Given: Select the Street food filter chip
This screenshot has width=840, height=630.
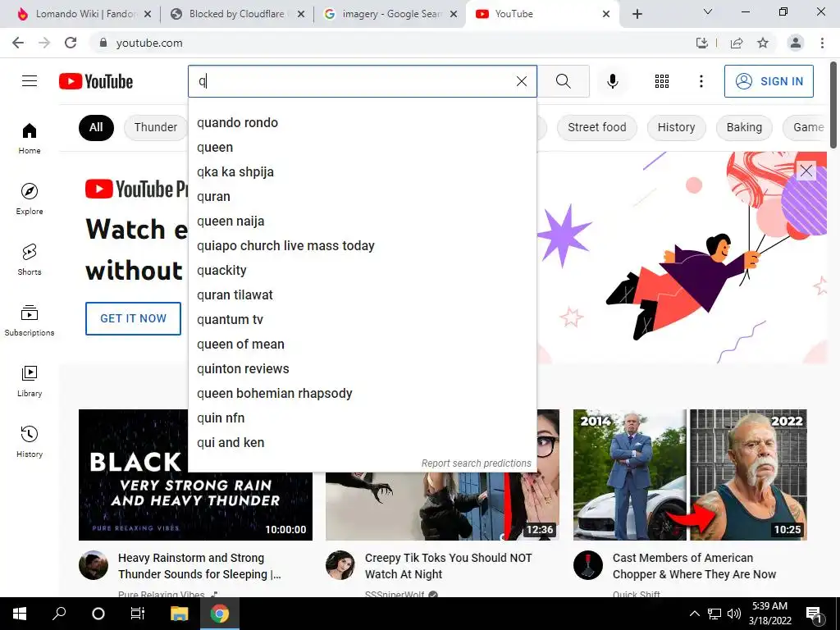Looking at the screenshot, I should pos(597,127).
